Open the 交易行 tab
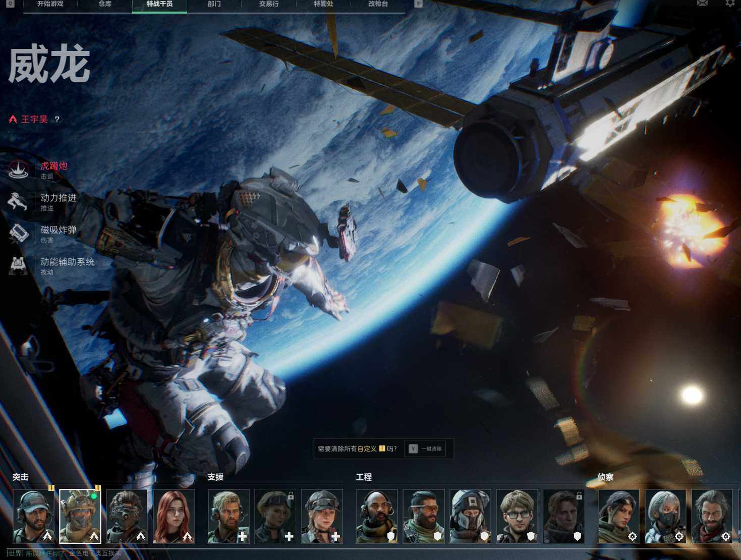Viewport: 741px width, 560px height. coord(269,4)
